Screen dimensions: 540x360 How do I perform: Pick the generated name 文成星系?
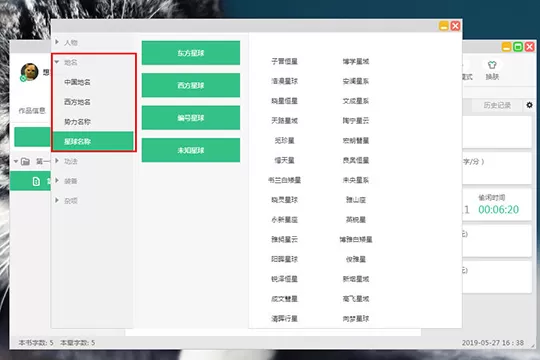(x=356, y=101)
